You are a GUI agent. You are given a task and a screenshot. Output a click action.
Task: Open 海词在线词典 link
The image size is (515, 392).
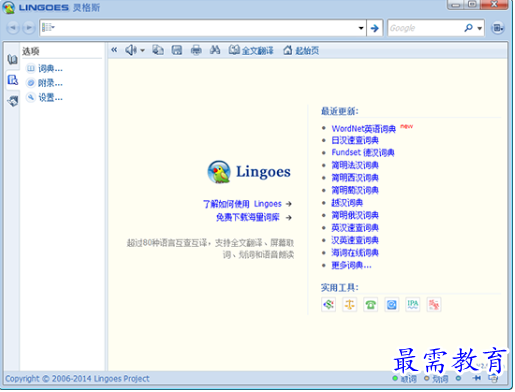click(355, 253)
